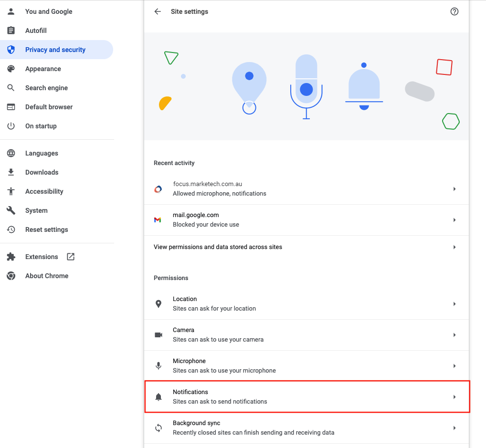The height and width of the screenshot is (448, 486).
Task: Click 'Blocked your device use' text
Action: [x=206, y=224]
